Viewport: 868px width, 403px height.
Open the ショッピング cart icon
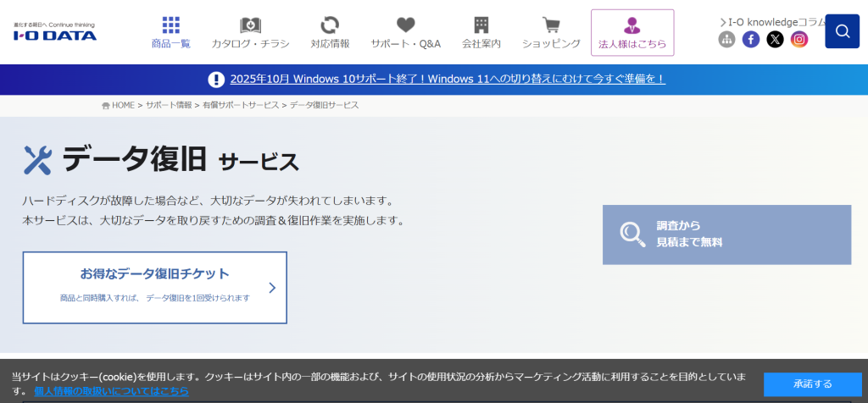[551, 25]
